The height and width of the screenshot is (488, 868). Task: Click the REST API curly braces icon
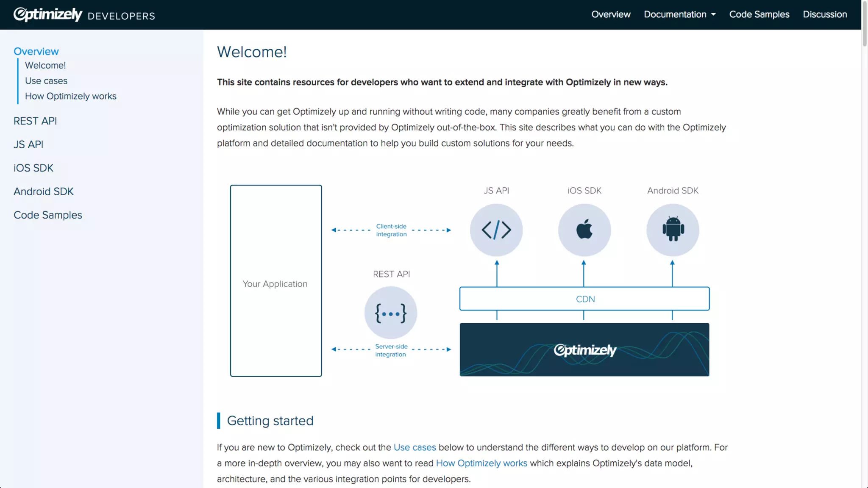point(391,313)
